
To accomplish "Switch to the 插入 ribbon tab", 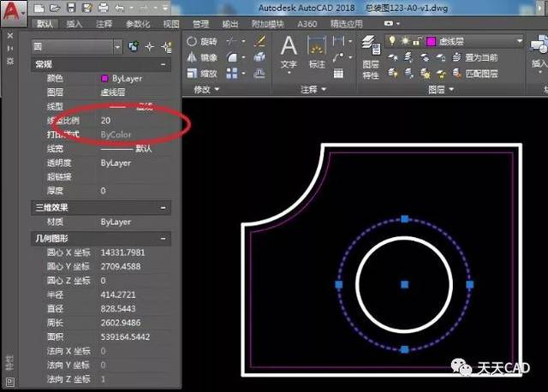I will click(74, 24).
